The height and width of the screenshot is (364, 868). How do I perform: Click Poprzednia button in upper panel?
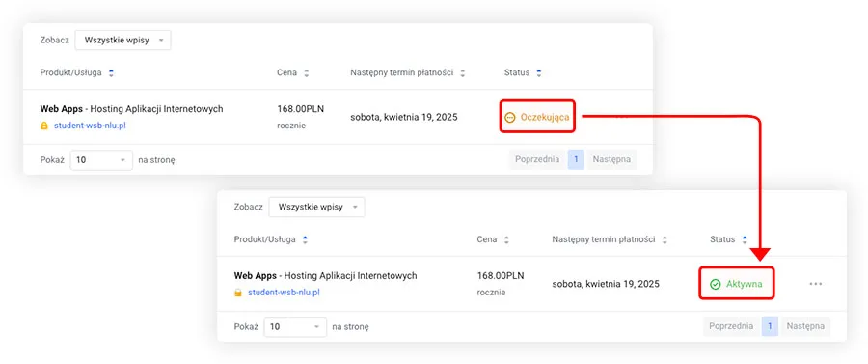coord(537,159)
